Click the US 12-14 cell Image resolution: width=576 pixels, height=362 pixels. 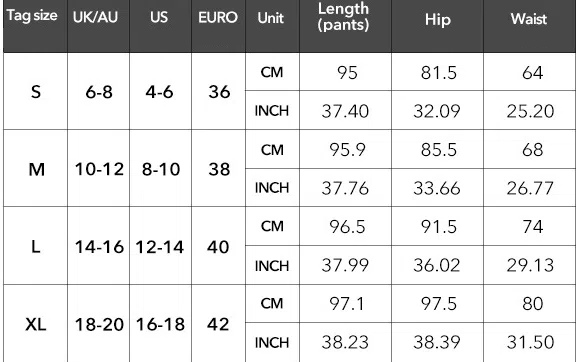159,247
